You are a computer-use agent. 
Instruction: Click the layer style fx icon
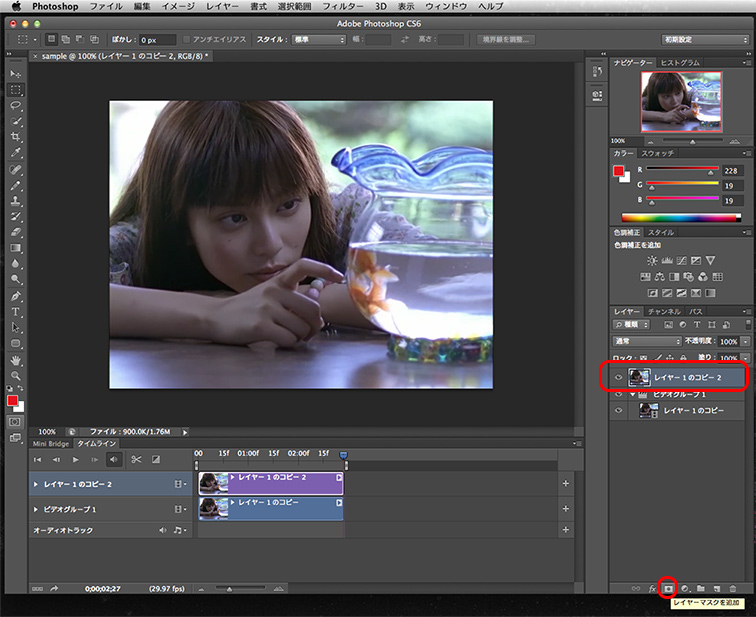point(652,589)
